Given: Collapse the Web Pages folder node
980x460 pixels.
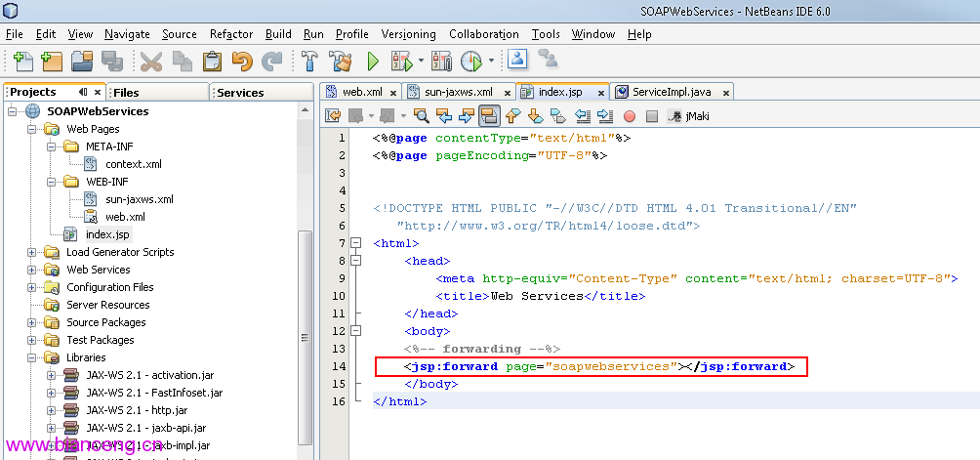Looking at the screenshot, I should pos(32,129).
